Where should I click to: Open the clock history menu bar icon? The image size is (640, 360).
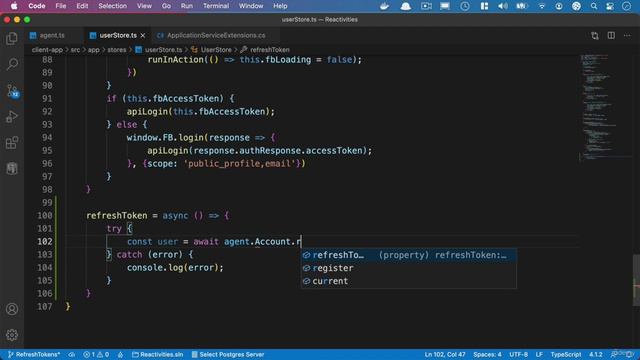click(464, 6)
